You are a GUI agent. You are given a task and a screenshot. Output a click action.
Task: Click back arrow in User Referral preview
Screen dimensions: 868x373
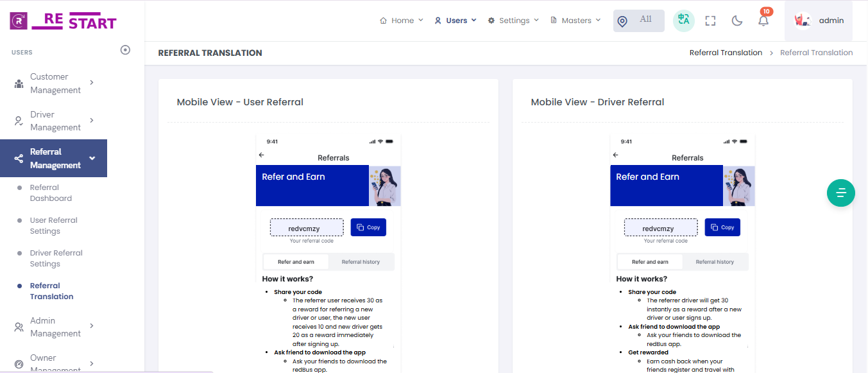(262, 155)
